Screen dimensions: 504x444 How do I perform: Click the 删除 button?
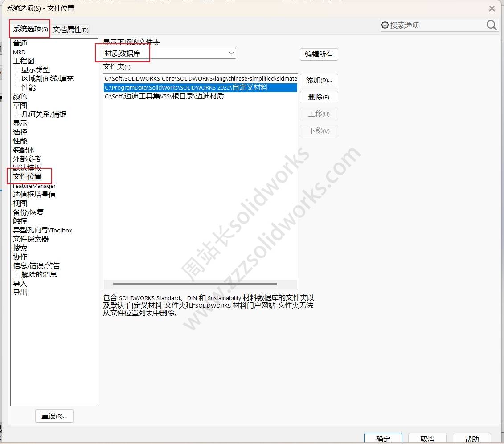(319, 97)
